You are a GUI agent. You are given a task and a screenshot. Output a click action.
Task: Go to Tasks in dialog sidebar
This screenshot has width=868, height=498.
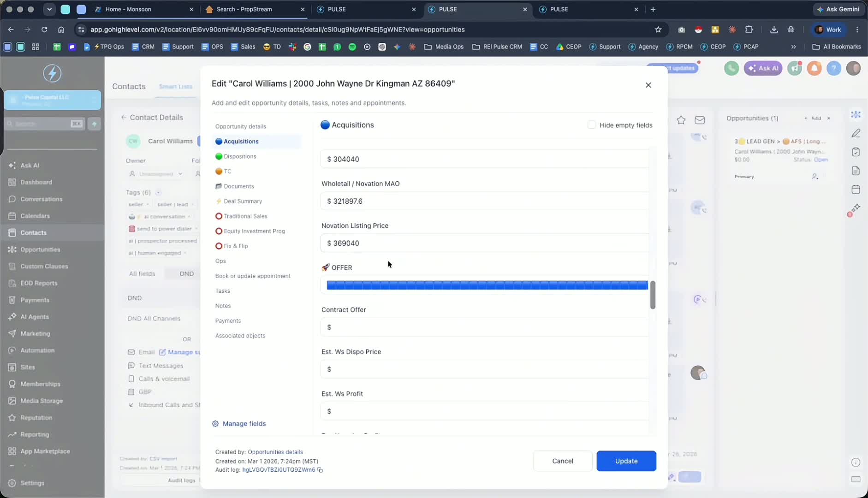222,291
